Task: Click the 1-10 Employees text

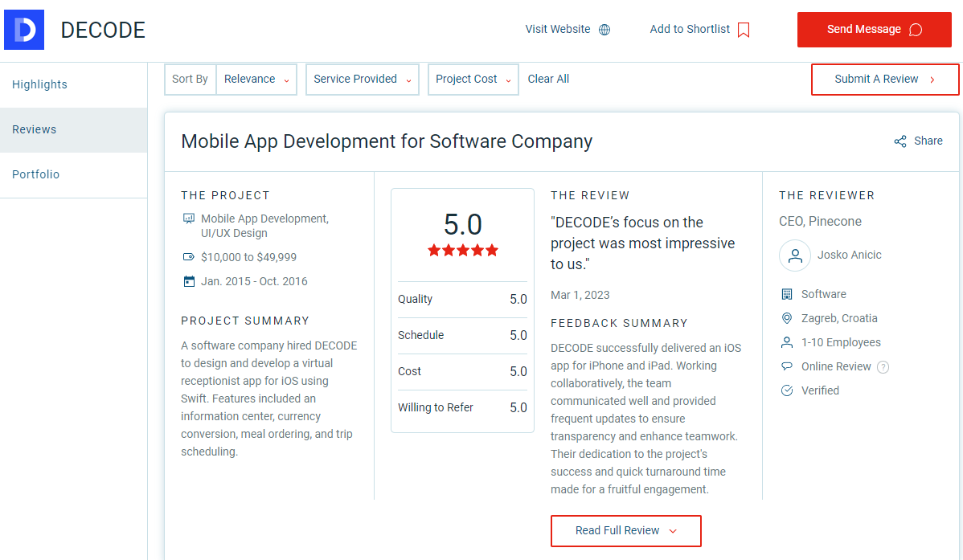Action: 841,342
